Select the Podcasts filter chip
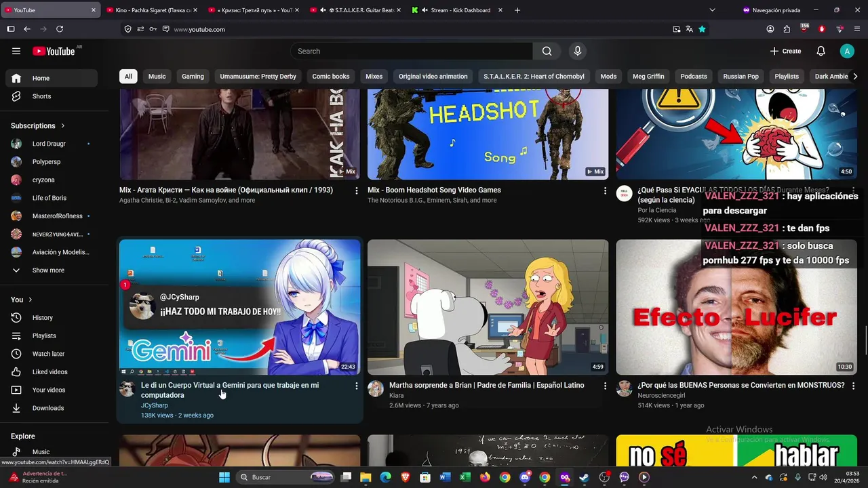Screen dimensions: 868x488 [694, 77]
